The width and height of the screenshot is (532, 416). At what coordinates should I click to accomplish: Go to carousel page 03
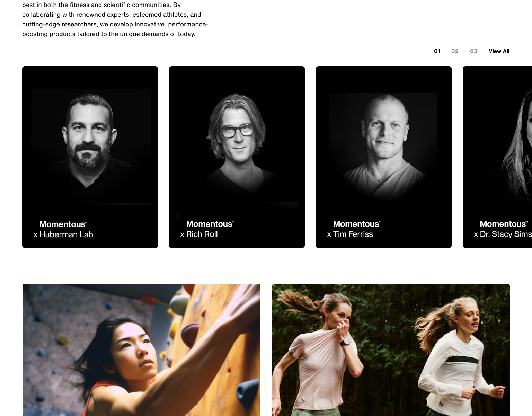point(473,51)
